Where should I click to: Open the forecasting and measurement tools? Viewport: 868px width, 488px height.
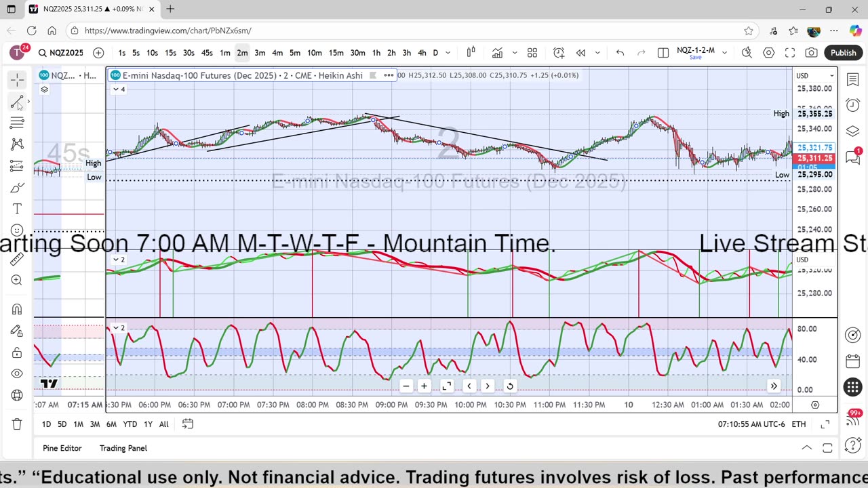17,166
